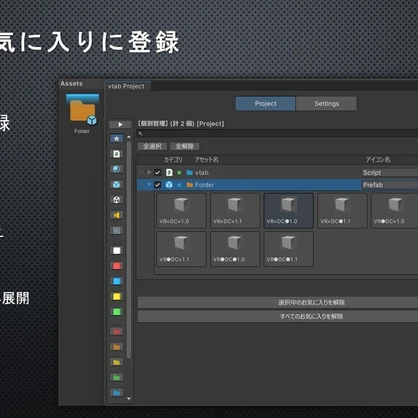Switch to the Settings tab button
Image resolution: width=418 pixels, height=418 pixels.
(326, 104)
